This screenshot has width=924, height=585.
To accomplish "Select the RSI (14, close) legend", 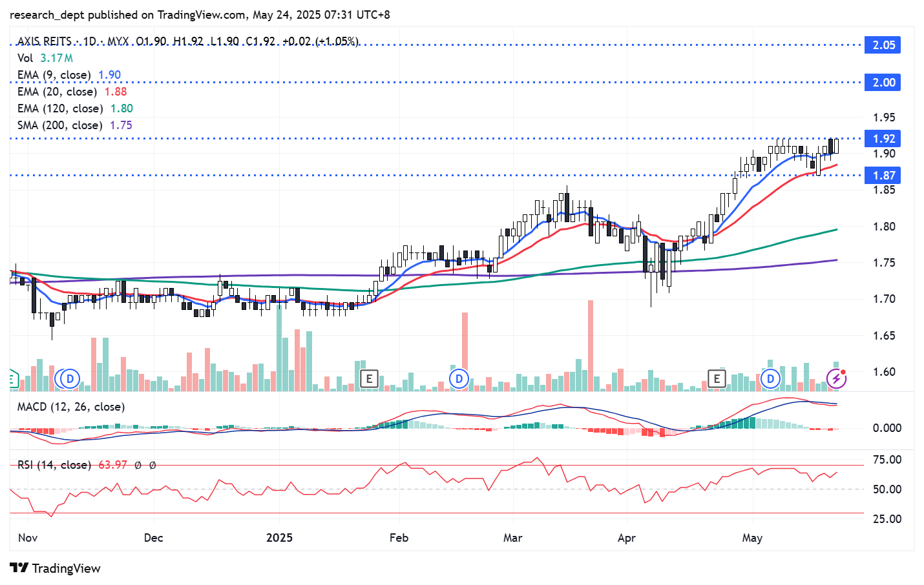I will [54, 465].
